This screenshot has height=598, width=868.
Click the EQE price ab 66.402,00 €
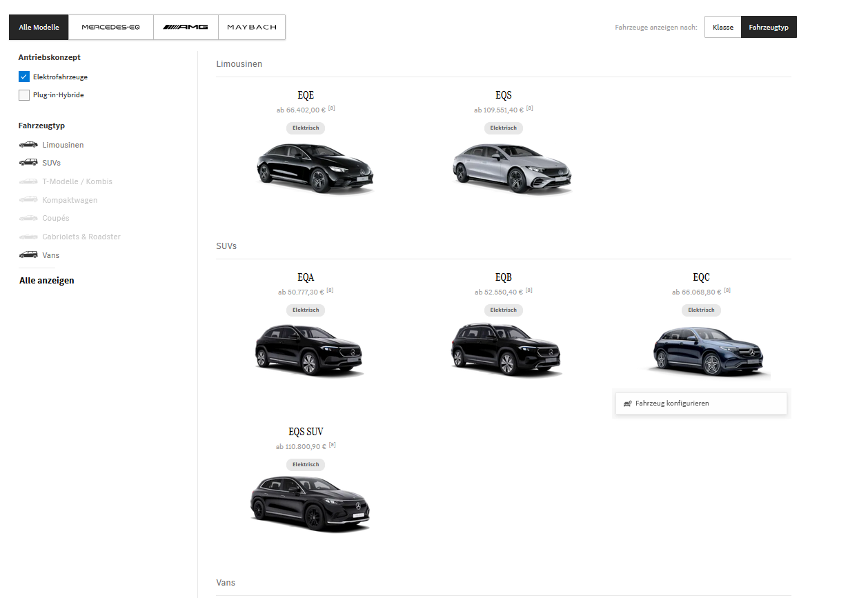301,110
